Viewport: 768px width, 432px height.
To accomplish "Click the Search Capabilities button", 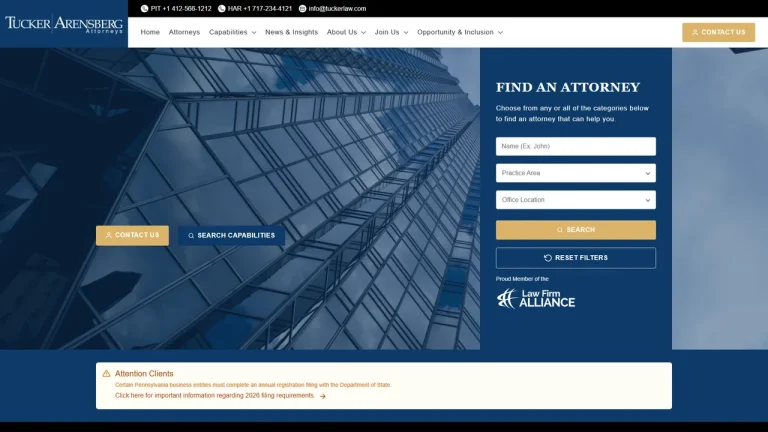I will [231, 236].
